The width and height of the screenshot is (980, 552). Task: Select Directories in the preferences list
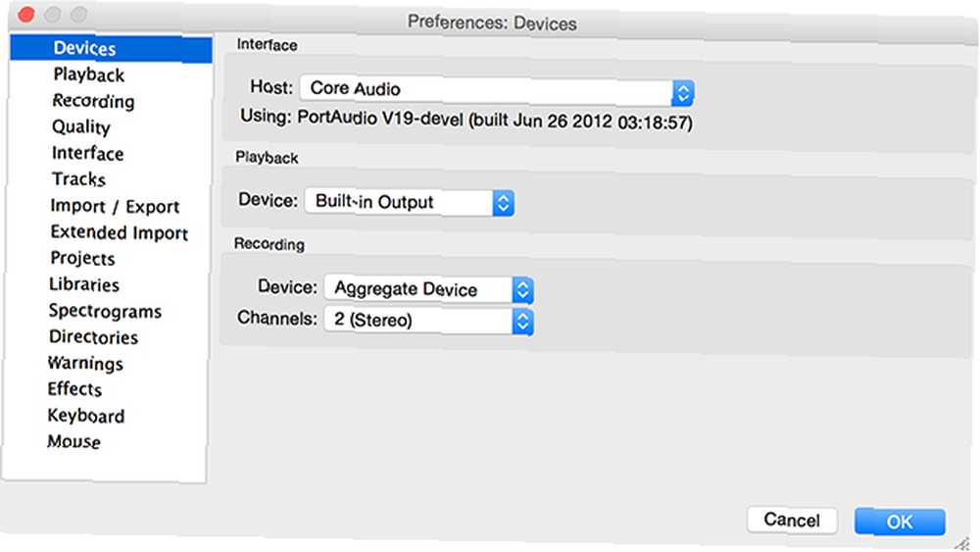[x=94, y=337]
